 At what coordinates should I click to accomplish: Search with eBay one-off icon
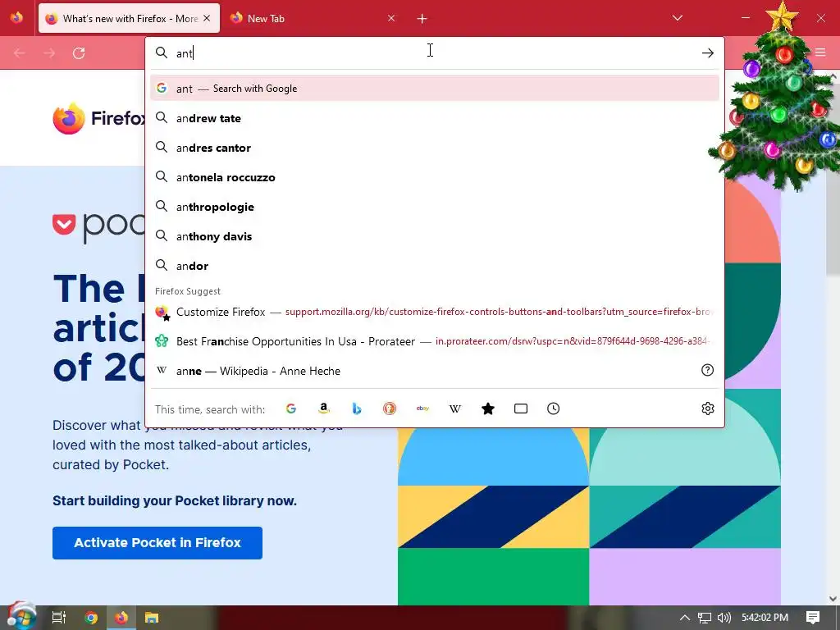(x=422, y=409)
